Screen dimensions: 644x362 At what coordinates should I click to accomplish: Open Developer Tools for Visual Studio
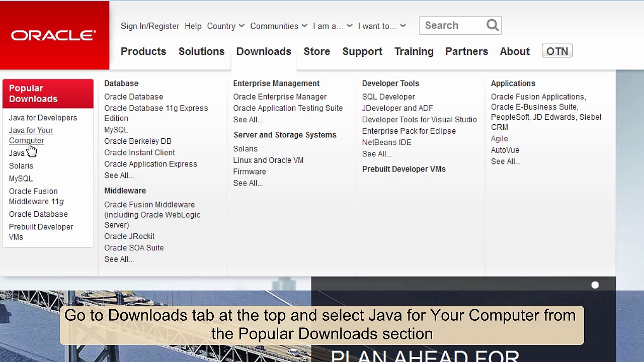coord(419,120)
